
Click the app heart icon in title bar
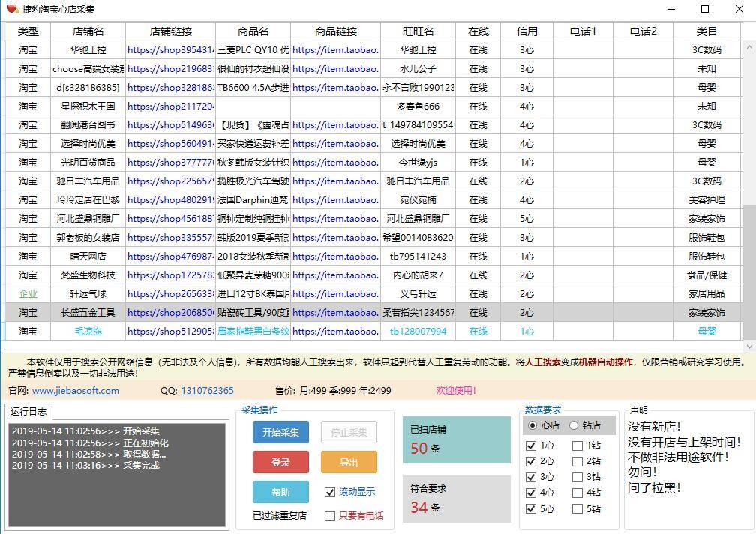tap(11, 9)
